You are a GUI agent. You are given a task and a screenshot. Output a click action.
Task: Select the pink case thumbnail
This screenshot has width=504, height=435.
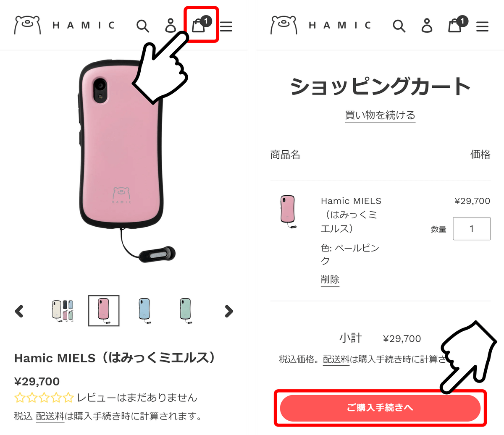(104, 311)
